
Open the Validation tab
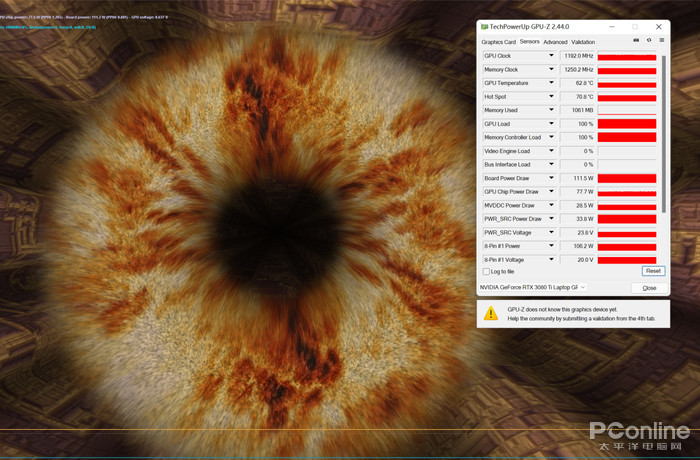[583, 42]
